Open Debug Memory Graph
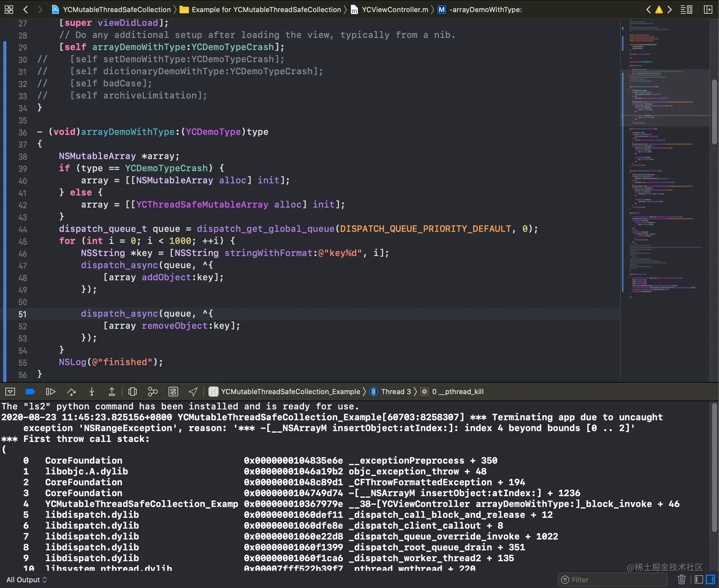The image size is (719, 588). [x=153, y=392]
